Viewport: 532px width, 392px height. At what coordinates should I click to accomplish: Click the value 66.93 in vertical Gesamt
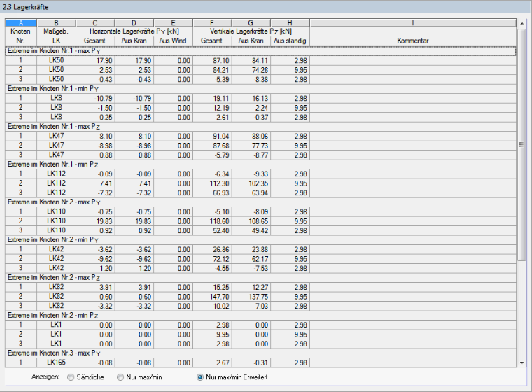[x=212, y=192]
